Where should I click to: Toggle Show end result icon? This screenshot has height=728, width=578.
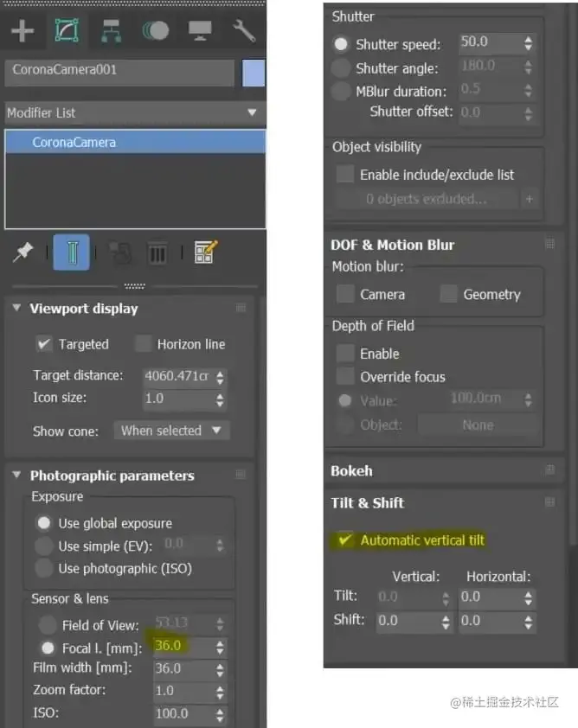[x=71, y=252]
